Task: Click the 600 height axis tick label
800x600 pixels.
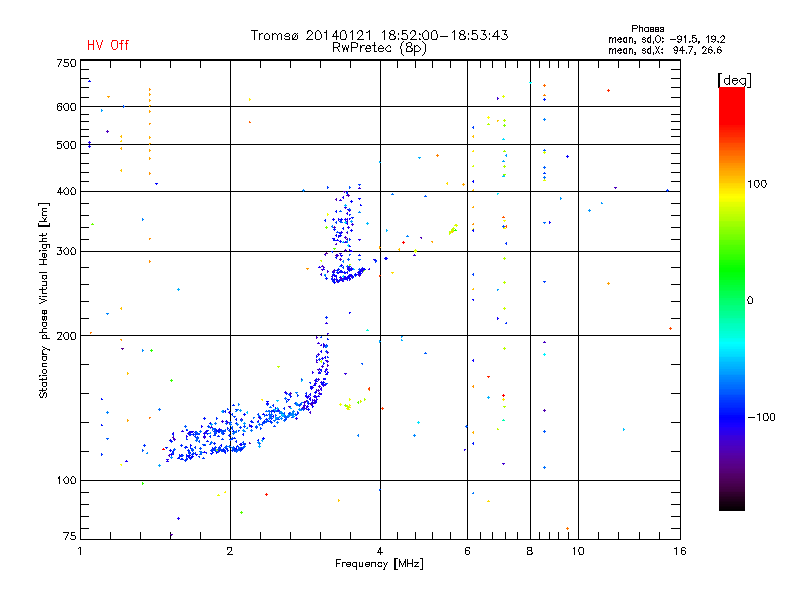Action: click(x=66, y=107)
